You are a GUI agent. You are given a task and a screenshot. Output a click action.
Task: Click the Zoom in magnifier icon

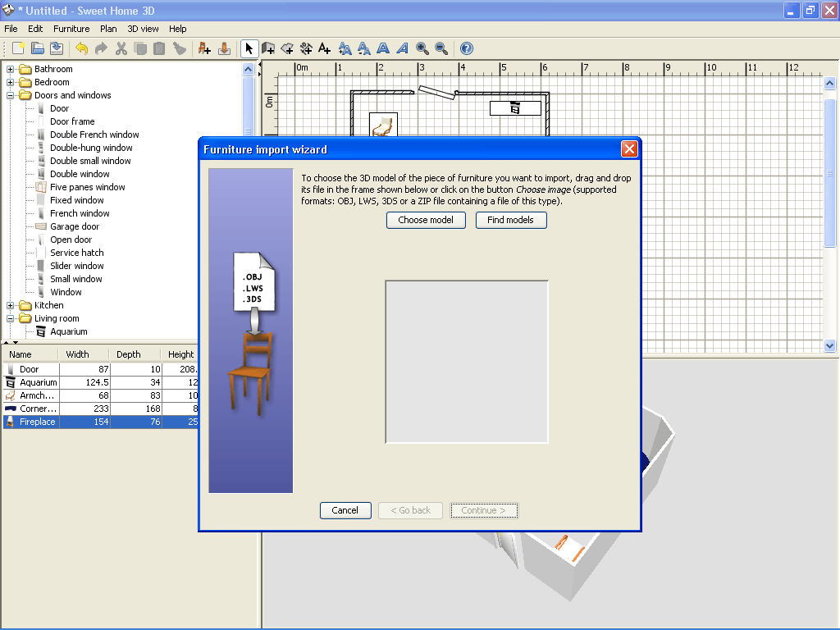(x=422, y=48)
